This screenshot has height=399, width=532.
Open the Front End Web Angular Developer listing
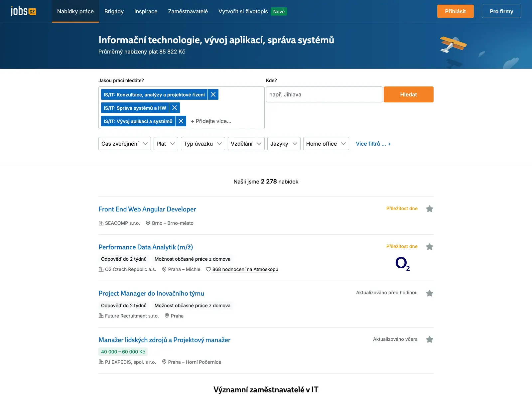[x=147, y=209]
